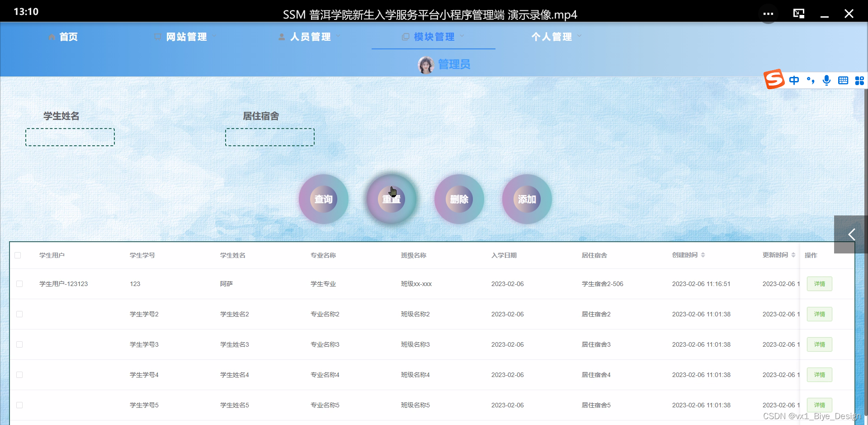Click the administrator avatar picture
This screenshot has height=425, width=868.
click(426, 65)
